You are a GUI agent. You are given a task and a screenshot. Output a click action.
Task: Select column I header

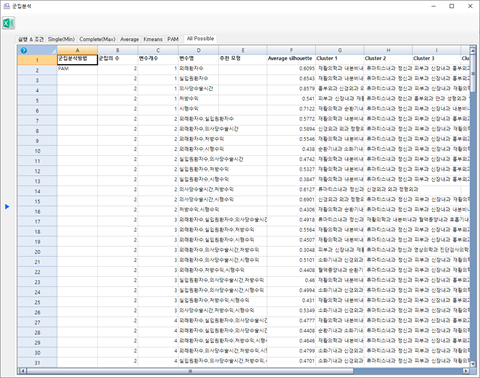[x=436, y=50]
